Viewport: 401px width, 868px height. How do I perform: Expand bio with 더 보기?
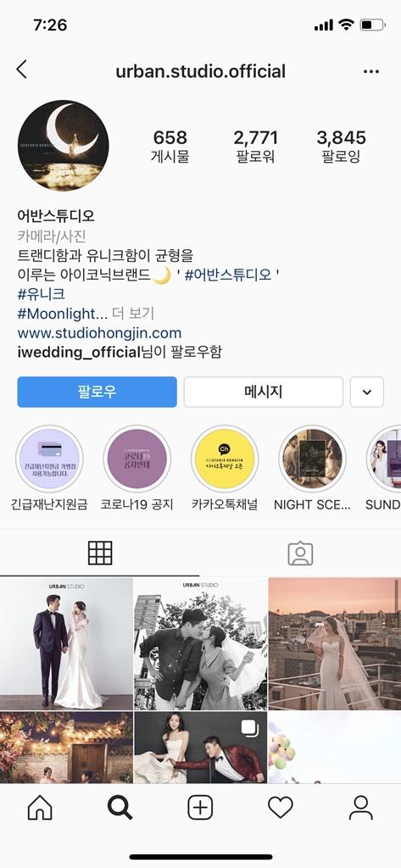click(133, 314)
